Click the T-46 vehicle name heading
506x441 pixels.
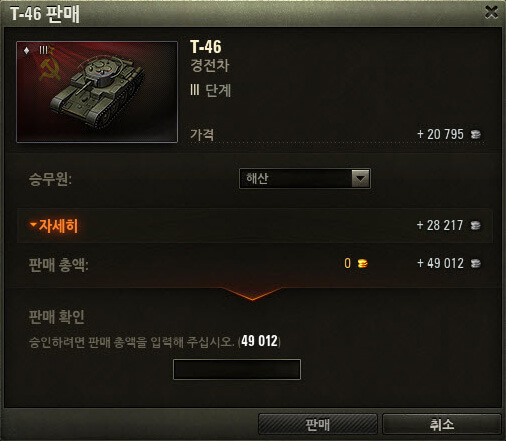pos(206,47)
